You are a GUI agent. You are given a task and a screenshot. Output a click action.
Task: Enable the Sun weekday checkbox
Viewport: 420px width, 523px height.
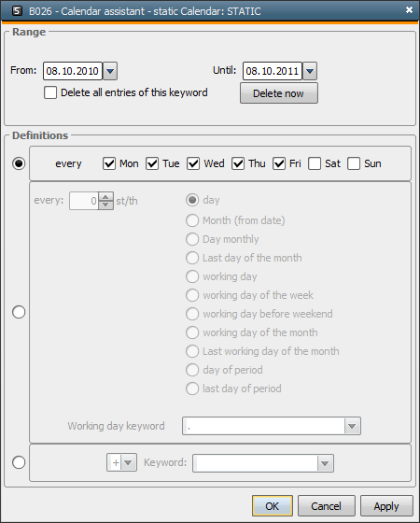[354, 163]
